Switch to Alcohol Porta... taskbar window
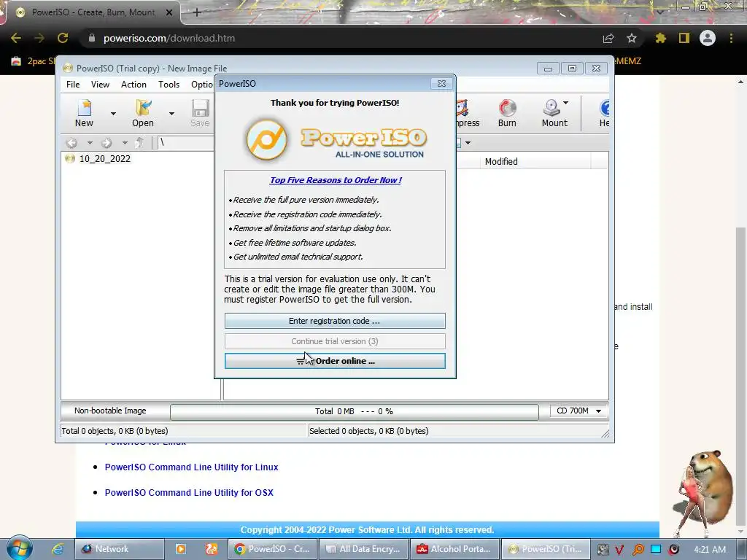747x560 pixels. 455,548
